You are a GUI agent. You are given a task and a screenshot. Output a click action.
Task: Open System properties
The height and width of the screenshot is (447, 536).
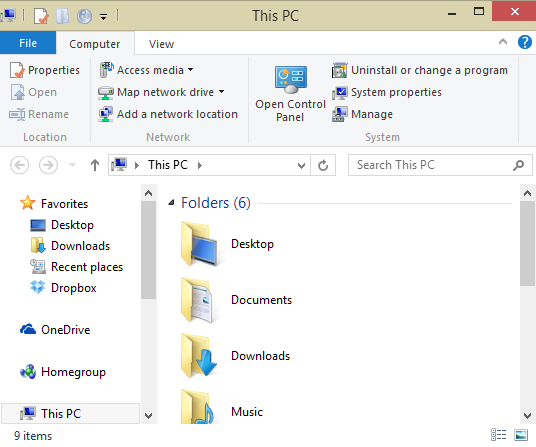(387, 92)
